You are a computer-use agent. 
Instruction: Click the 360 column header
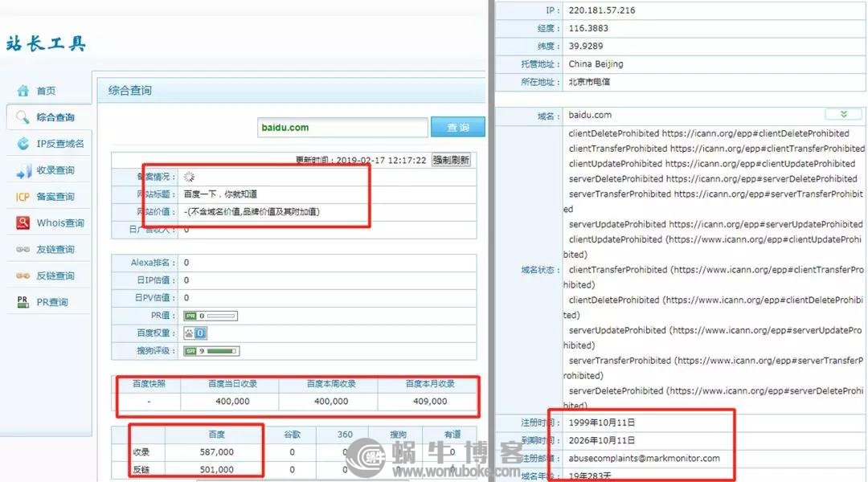[x=345, y=435]
